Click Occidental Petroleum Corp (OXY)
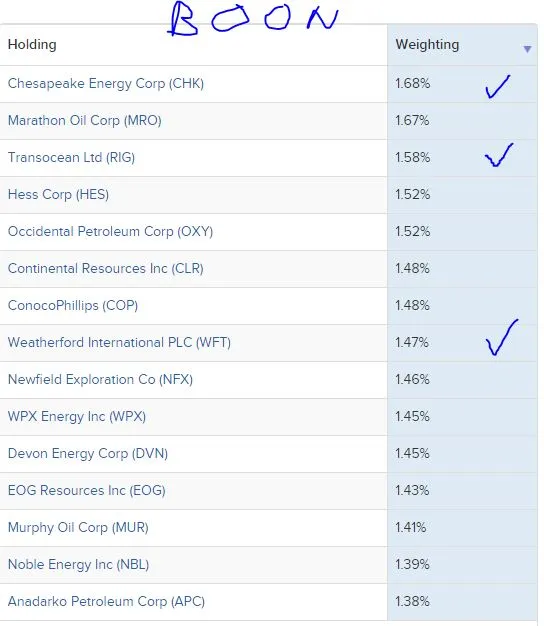This screenshot has width=544, height=626. tap(111, 232)
